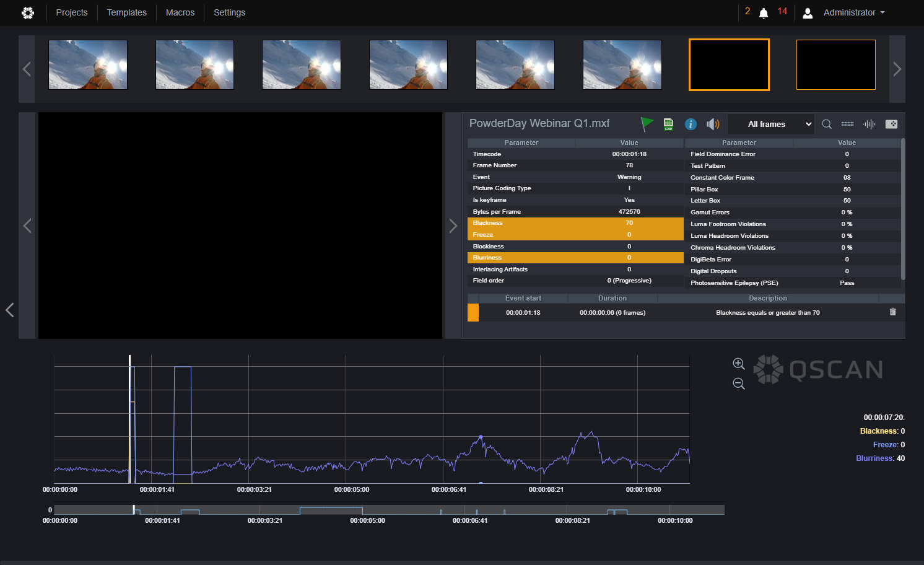The image size is (924, 565).
Task: Open the All frames dropdown
Action: point(770,124)
